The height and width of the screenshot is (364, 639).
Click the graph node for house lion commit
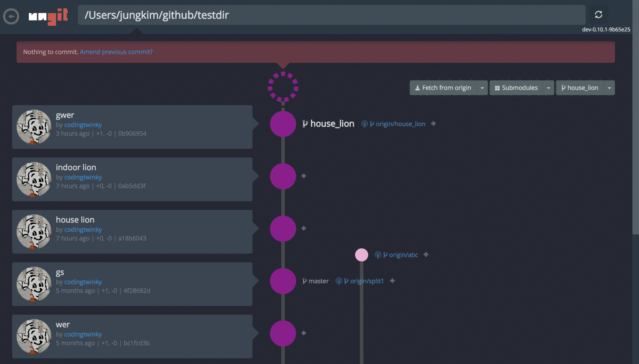point(283,229)
